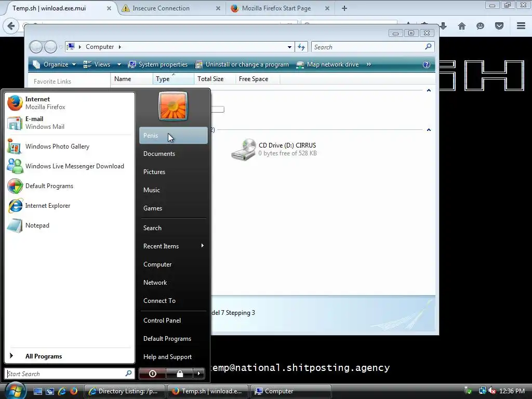Image resolution: width=532 pixels, height=399 pixels.
Task: Show more Explorer toolbar commands chevron
Action: (369, 64)
